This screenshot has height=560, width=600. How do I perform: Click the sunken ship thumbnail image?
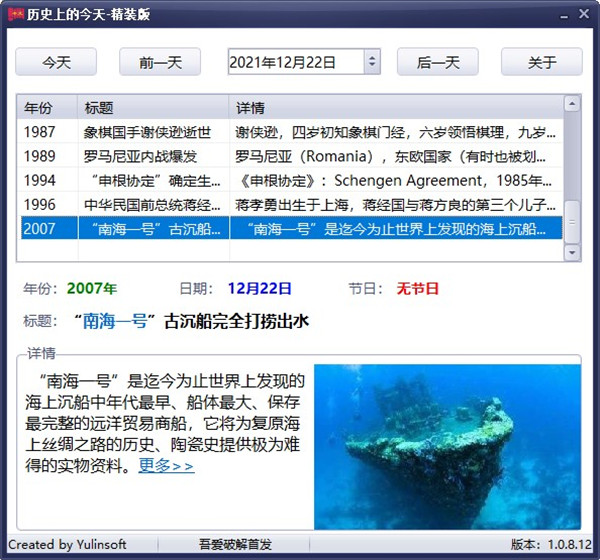tap(447, 447)
